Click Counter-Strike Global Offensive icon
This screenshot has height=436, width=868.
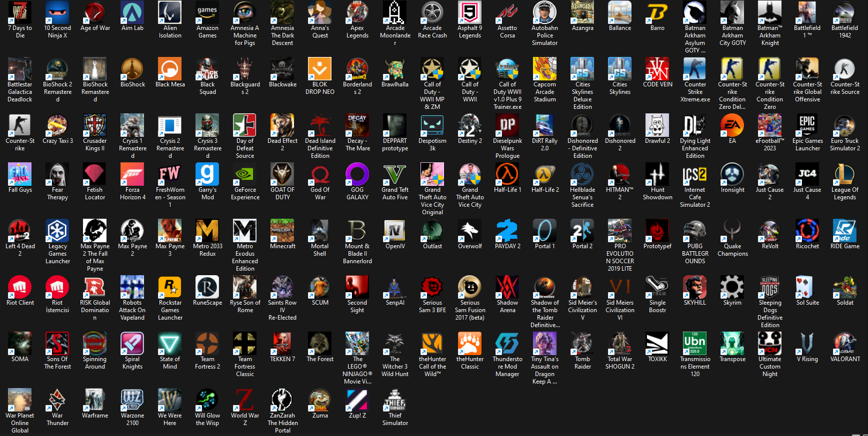pos(807,69)
